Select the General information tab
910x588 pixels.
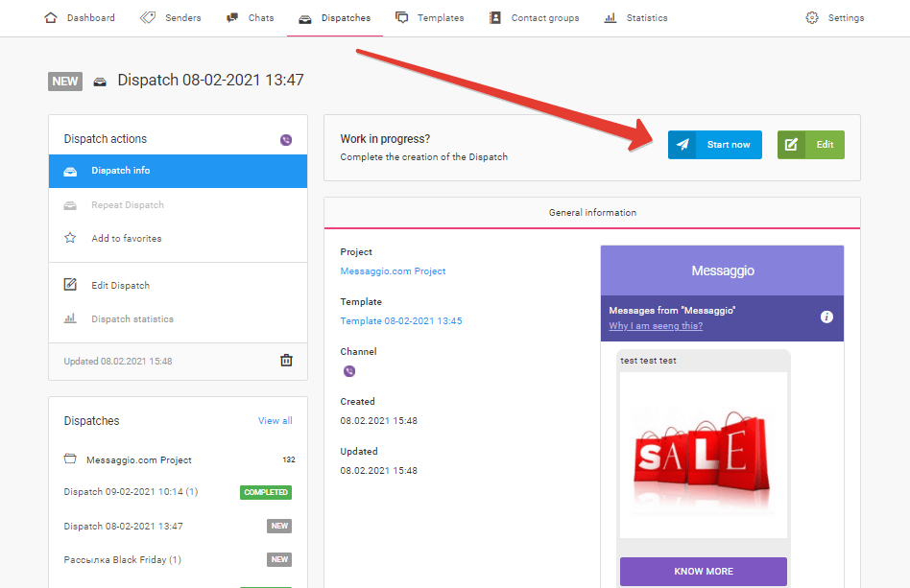592,212
